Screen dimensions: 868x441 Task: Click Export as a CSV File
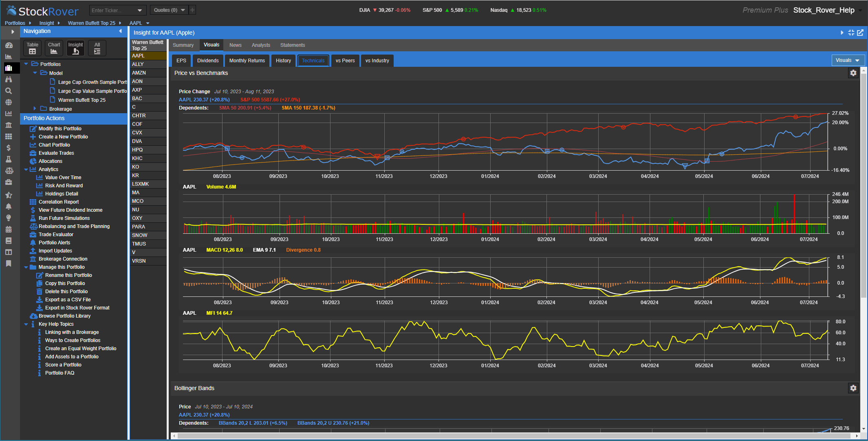click(x=68, y=300)
